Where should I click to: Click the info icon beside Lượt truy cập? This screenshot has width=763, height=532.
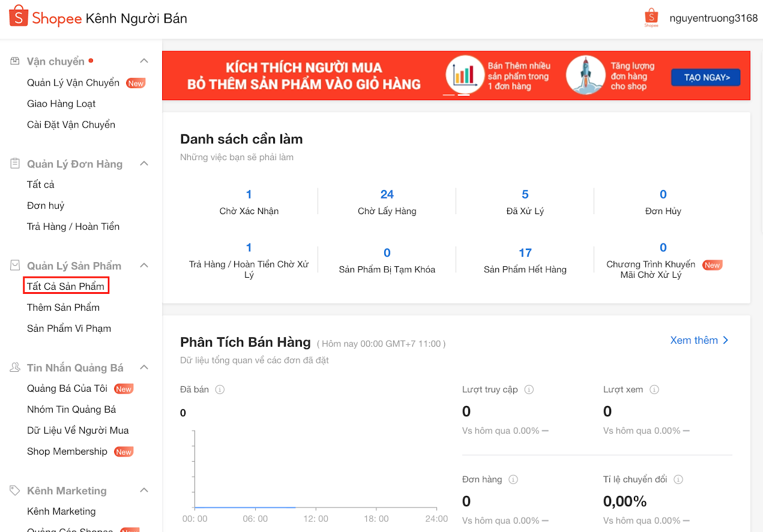[x=529, y=390]
